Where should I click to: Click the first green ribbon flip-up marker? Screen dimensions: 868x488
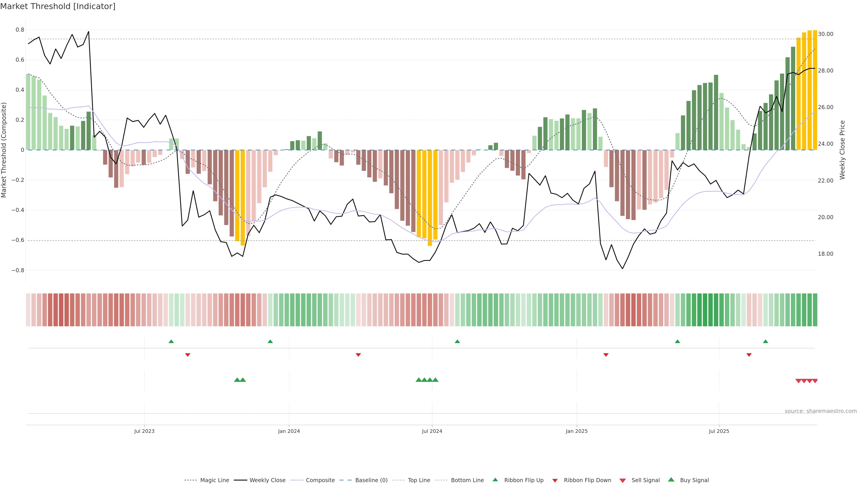[x=171, y=342]
